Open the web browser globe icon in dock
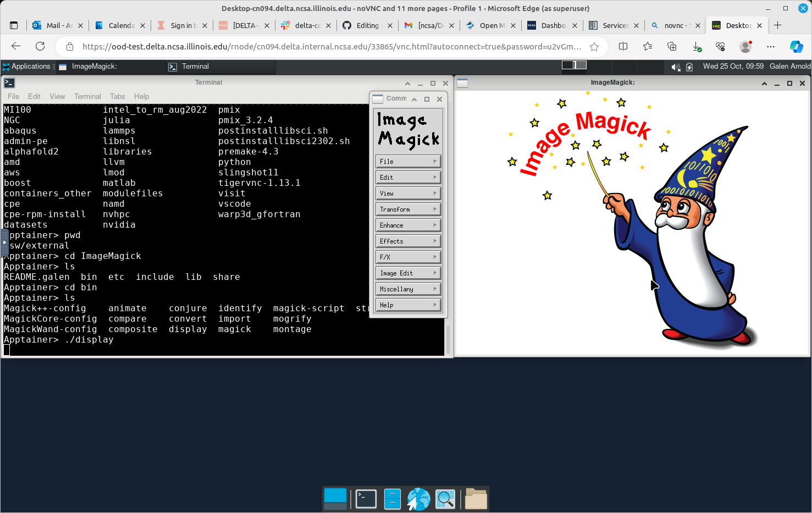 click(x=418, y=499)
